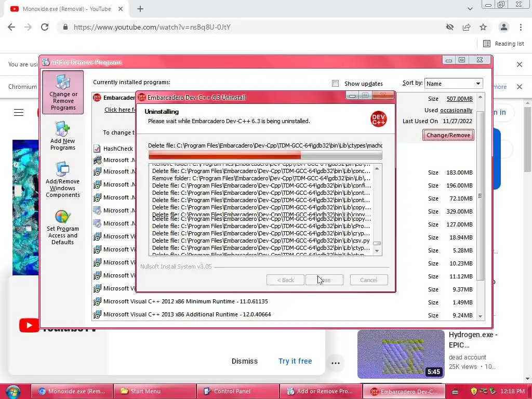Click Dismiss on YouTube TV promo
532x399 pixels.
(245, 361)
